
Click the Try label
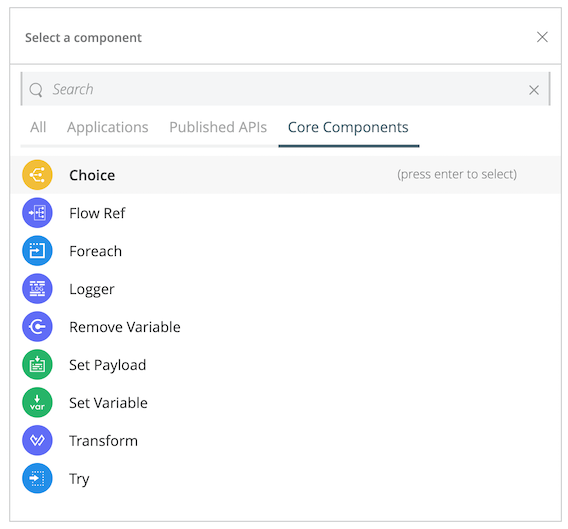click(x=79, y=479)
